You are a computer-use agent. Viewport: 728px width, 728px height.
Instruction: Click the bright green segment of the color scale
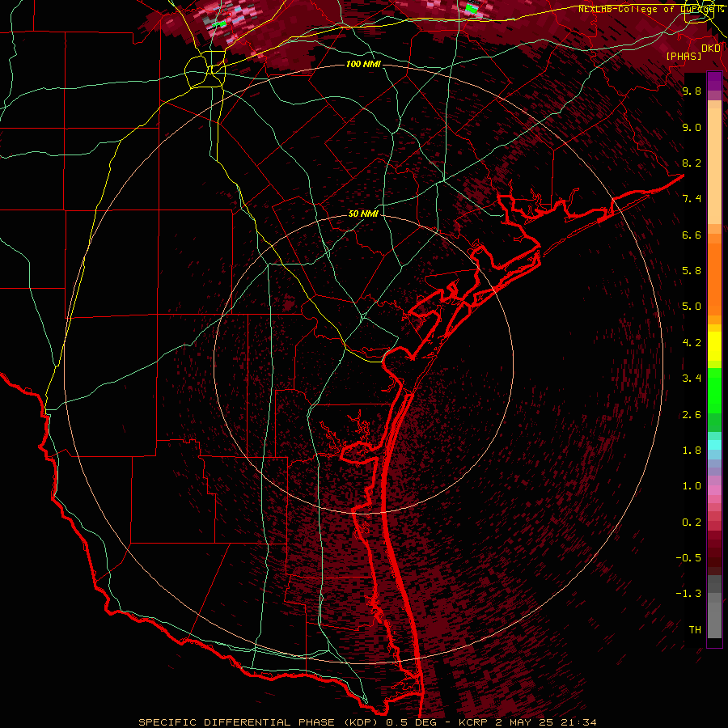(714, 390)
